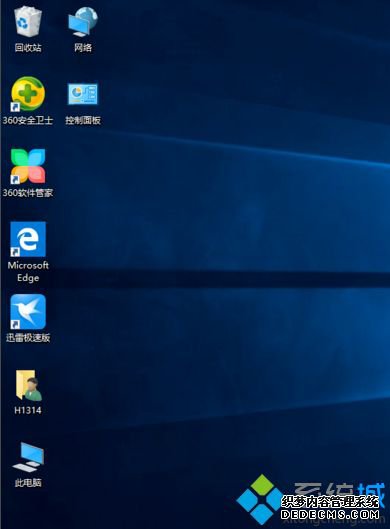
Task: Select the 迅雷极速版 shortcut icon
Action: click(x=28, y=312)
